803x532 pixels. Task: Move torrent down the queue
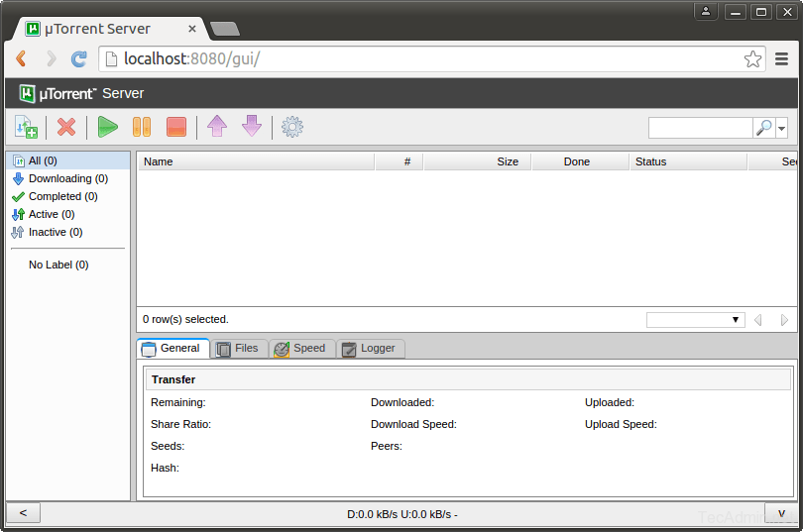pos(252,127)
